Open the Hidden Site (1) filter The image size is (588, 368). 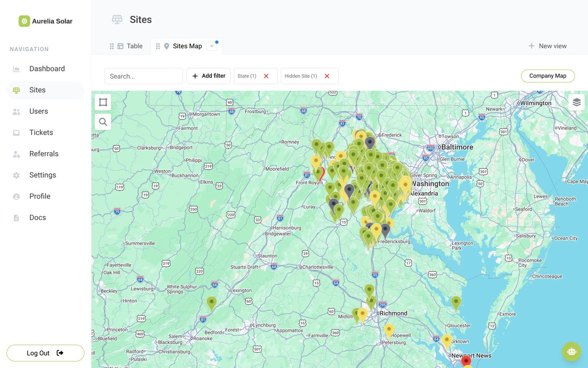(x=301, y=76)
